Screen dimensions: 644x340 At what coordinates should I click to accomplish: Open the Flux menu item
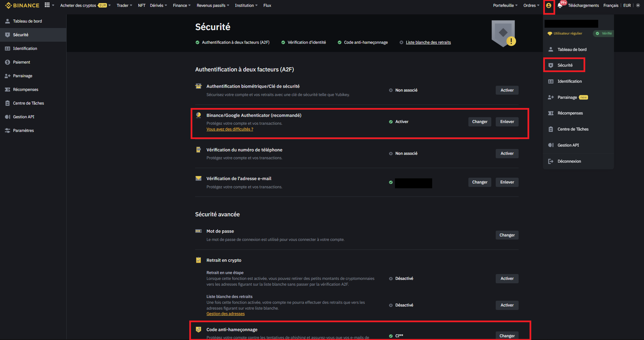[267, 5]
